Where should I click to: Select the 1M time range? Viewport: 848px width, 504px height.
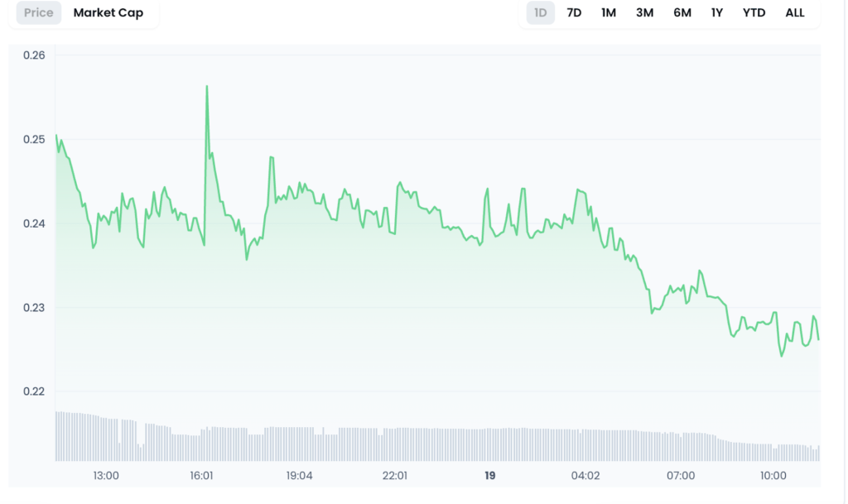pyautogui.click(x=609, y=13)
